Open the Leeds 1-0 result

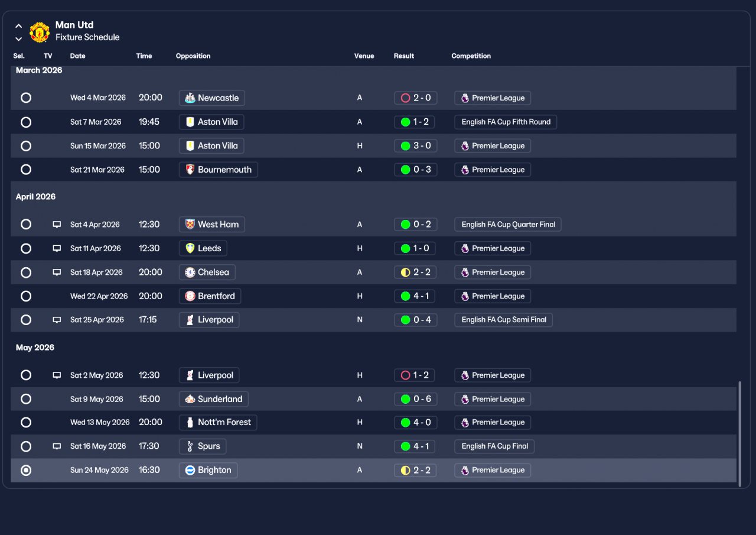415,248
